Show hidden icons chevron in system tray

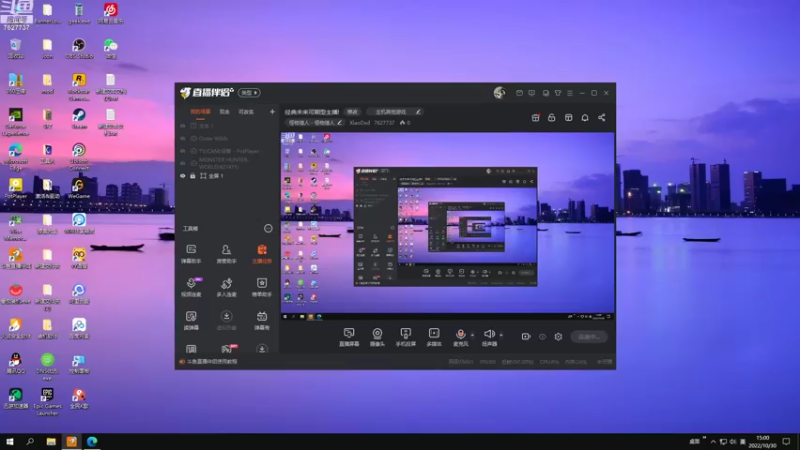pyautogui.click(x=713, y=442)
